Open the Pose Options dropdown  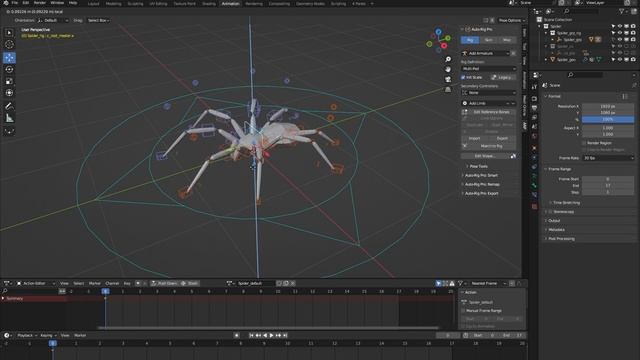coord(511,20)
